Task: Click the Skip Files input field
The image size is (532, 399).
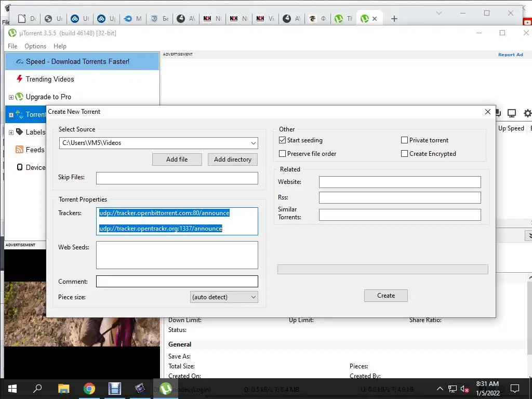Action: (177, 178)
